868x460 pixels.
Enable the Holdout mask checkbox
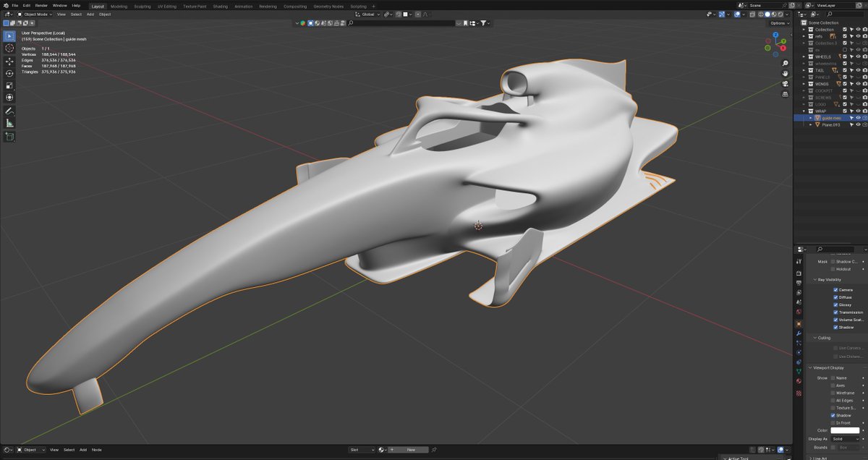[x=833, y=269]
